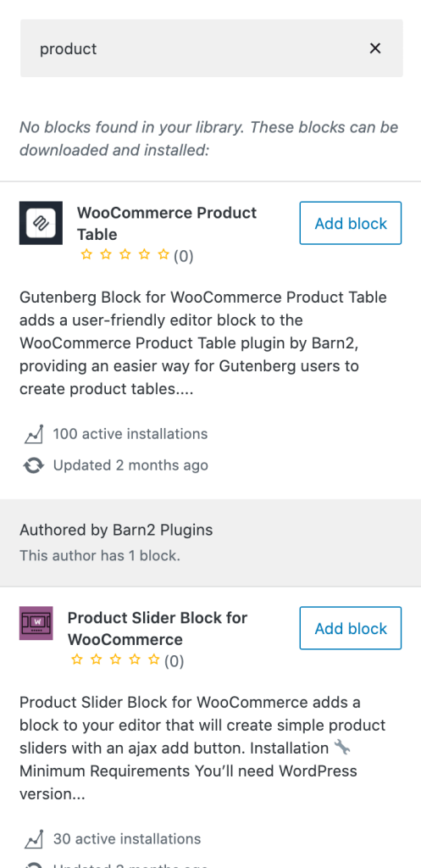Image resolution: width=421 pixels, height=868 pixels.
Task: Click the WooCommerce Product Table plugin icon
Action: tap(41, 223)
